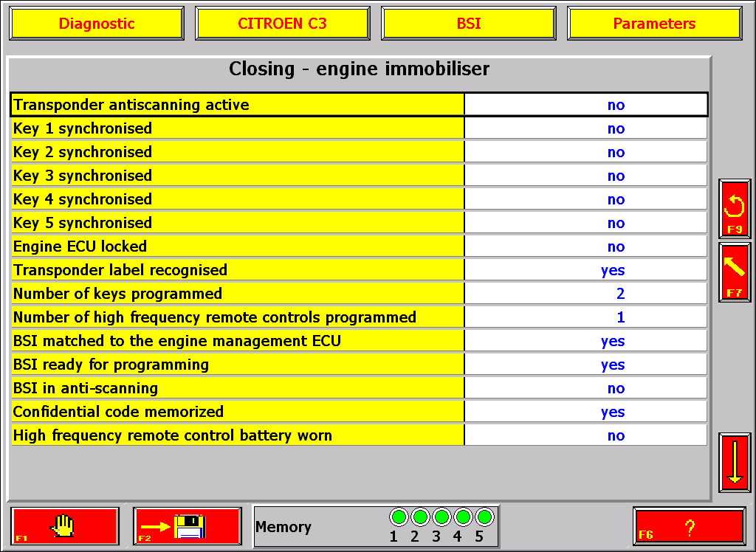The height and width of the screenshot is (552, 756).
Task: Open the F6 help question mark
Action: point(690,526)
